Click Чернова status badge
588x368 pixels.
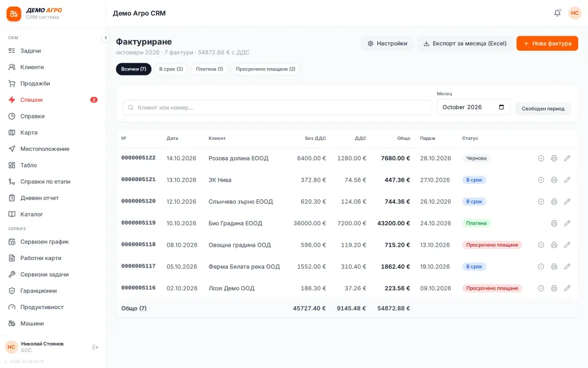coord(477,158)
